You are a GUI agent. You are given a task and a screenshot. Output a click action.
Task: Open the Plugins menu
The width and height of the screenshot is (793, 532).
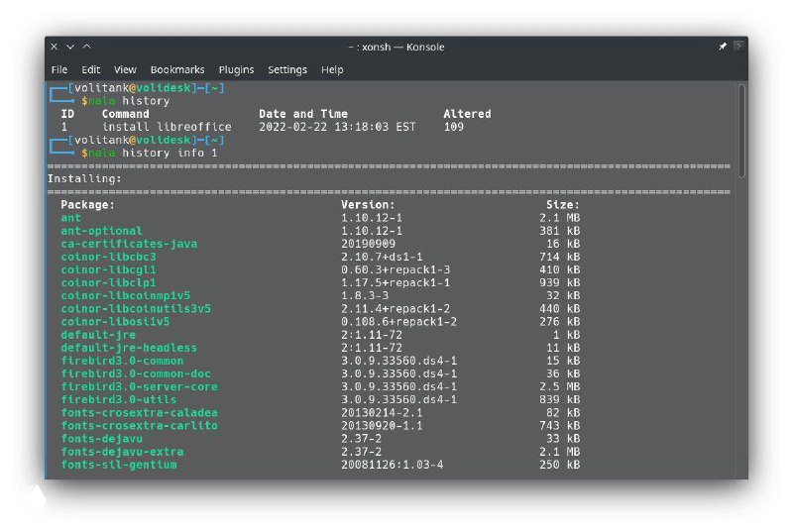point(236,69)
